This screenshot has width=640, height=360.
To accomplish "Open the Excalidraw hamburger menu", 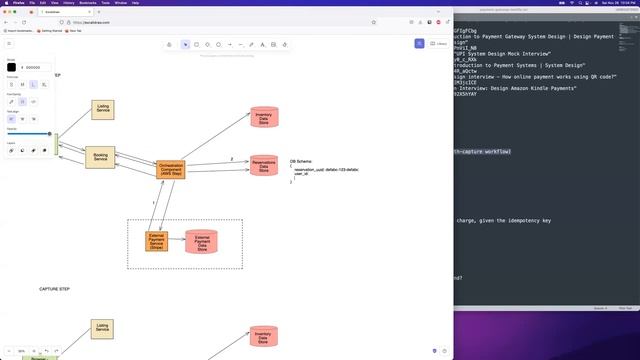I will 9,43.
